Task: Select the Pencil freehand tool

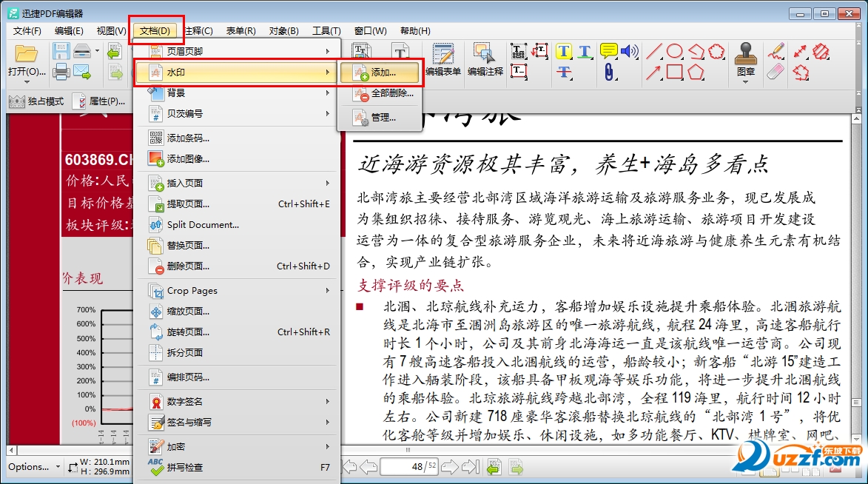Action: click(776, 52)
